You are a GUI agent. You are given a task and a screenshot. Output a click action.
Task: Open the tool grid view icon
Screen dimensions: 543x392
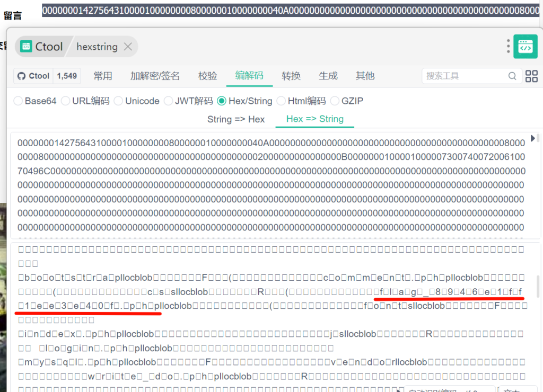[531, 76]
